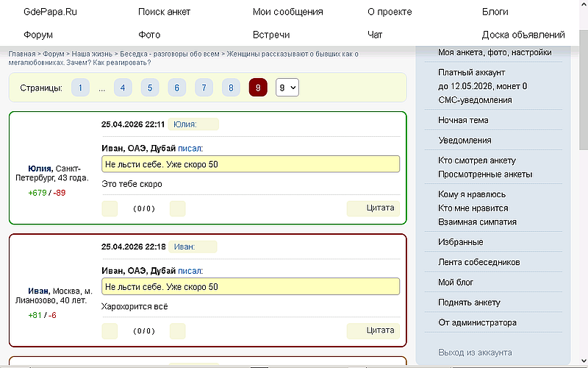Go to forum page 1
The height and width of the screenshot is (368, 588).
[x=80, y=88]
